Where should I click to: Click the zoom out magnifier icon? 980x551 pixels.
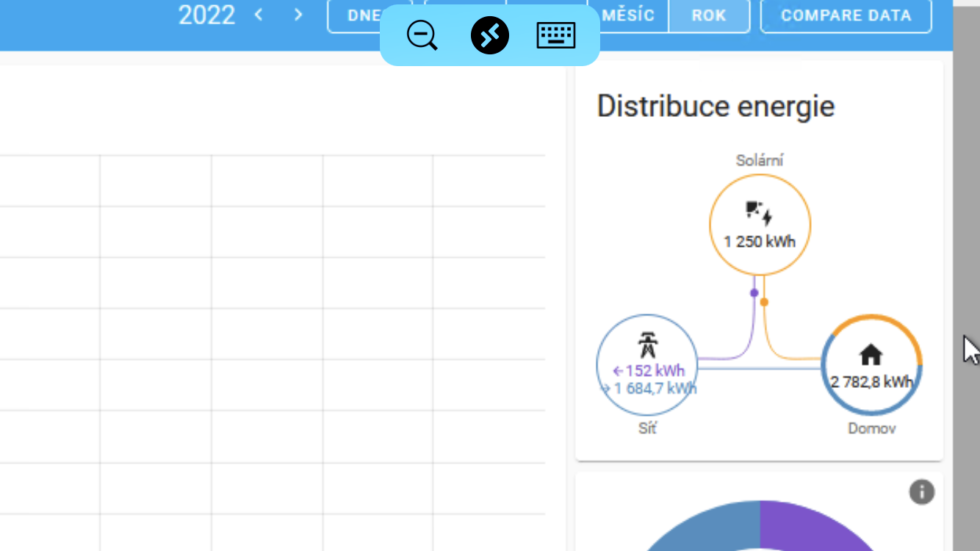click(x=422, y=35)
